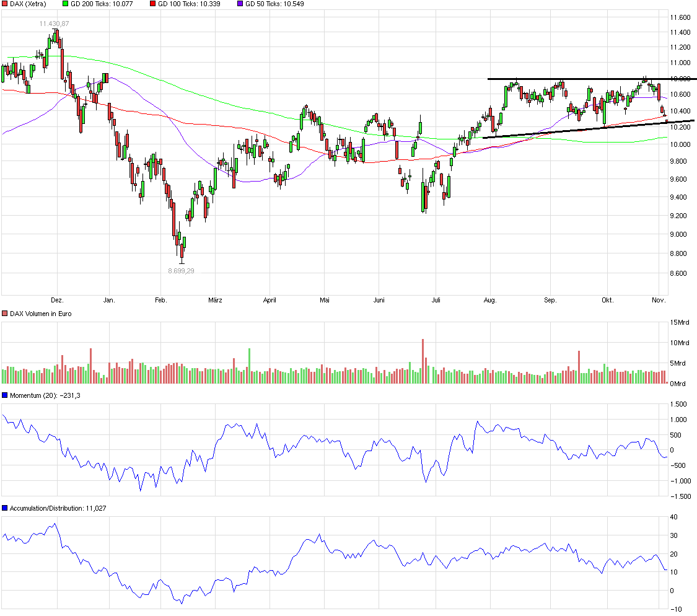
Task: Click the 1.500 momentum axis label
Action: [x=678, y=404]
